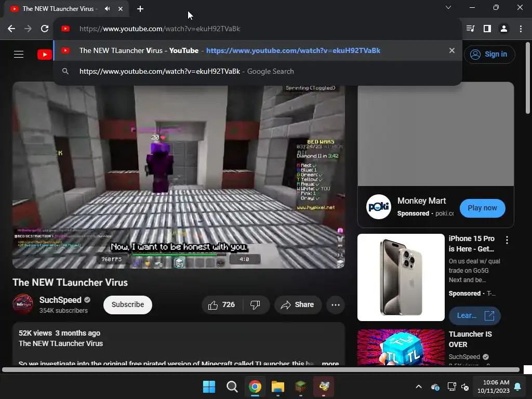532x399 pixels.
Task: Click the Learn more ad button
Action: [x=474, y=315]
